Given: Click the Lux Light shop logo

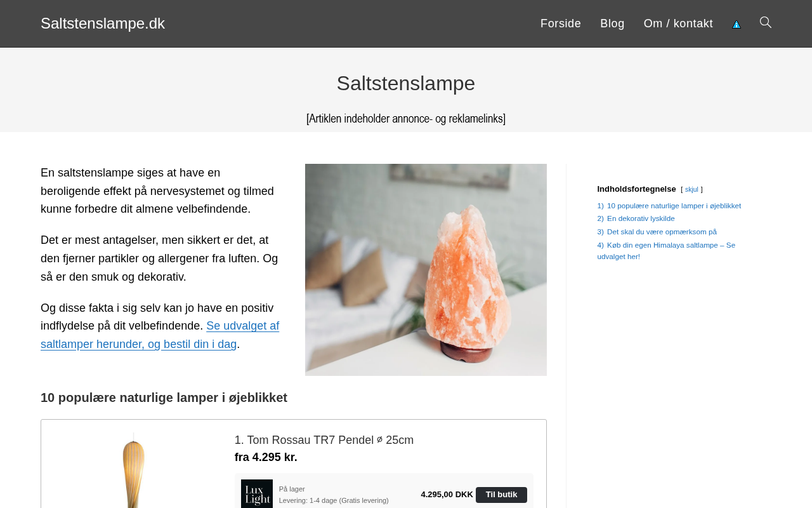Looking at the screenshot, I should (x=257, y=493).
